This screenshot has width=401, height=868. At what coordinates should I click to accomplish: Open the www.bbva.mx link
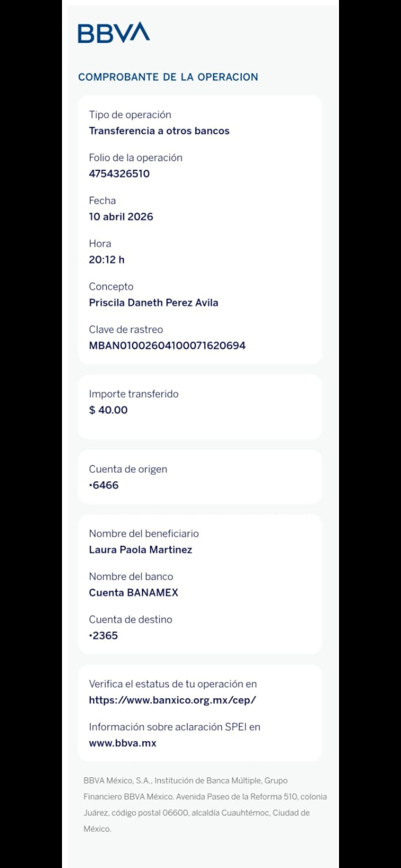123,743
